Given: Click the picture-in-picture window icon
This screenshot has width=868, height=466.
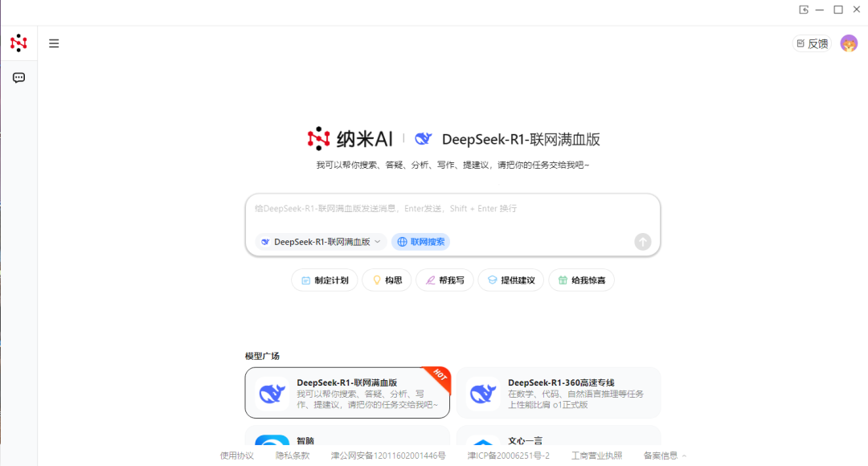Looking at the screenshot, I should (804, 10).
